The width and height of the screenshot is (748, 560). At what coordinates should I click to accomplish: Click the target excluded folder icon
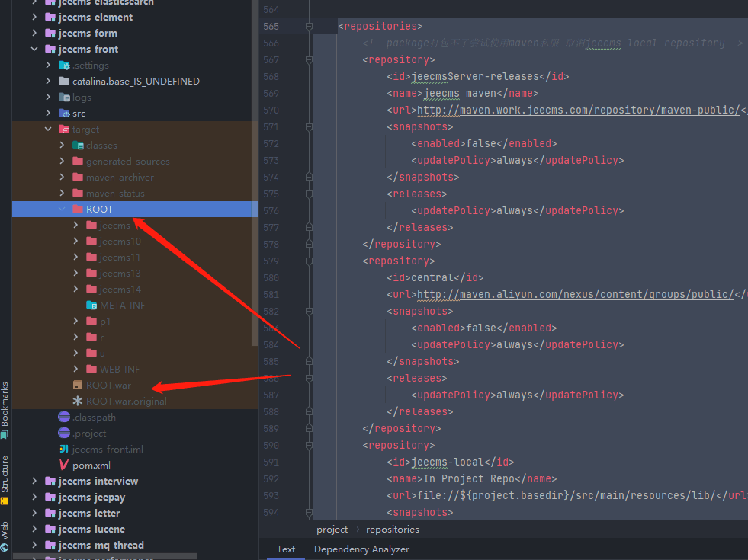[64, 130]
